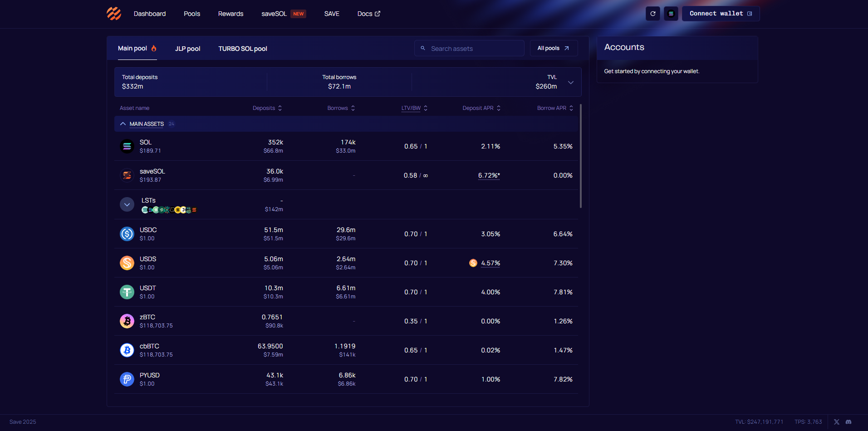Click the PYUSD token icon
868x431 pixels.
click(x=127, y=379)
